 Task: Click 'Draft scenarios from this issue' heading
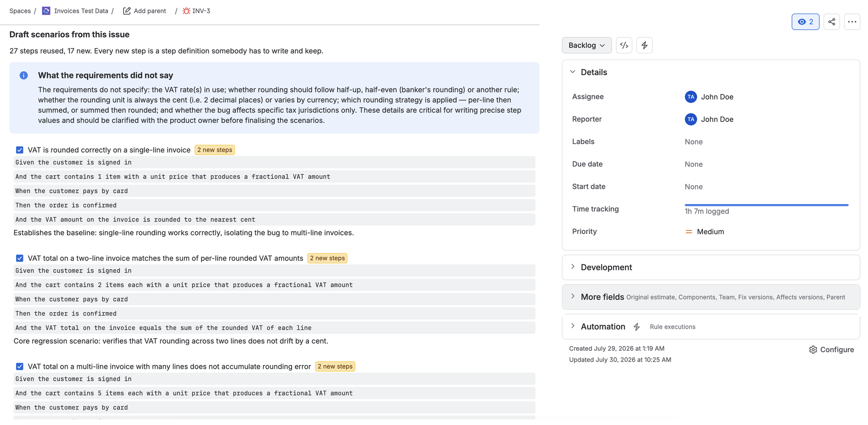coord(69,34)
